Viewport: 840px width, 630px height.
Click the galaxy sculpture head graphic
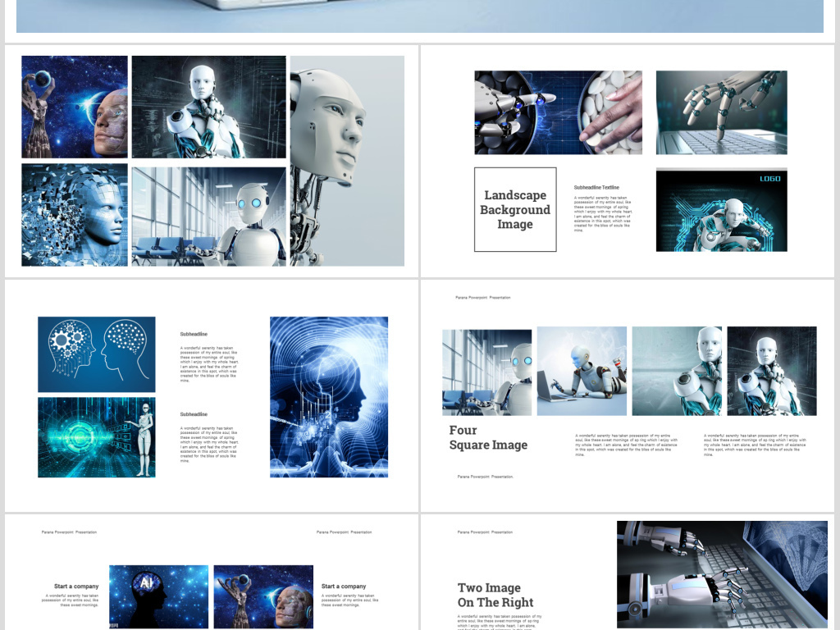coord(74,105)
